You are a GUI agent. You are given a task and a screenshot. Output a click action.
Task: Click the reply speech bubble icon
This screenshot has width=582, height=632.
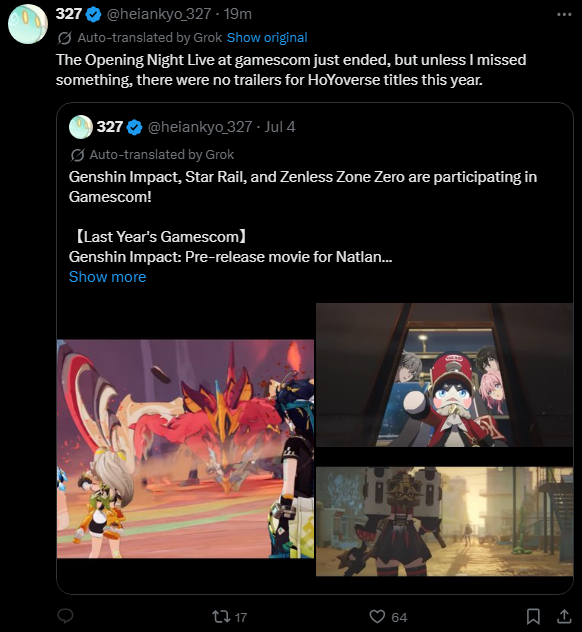[x=65, y=616]
